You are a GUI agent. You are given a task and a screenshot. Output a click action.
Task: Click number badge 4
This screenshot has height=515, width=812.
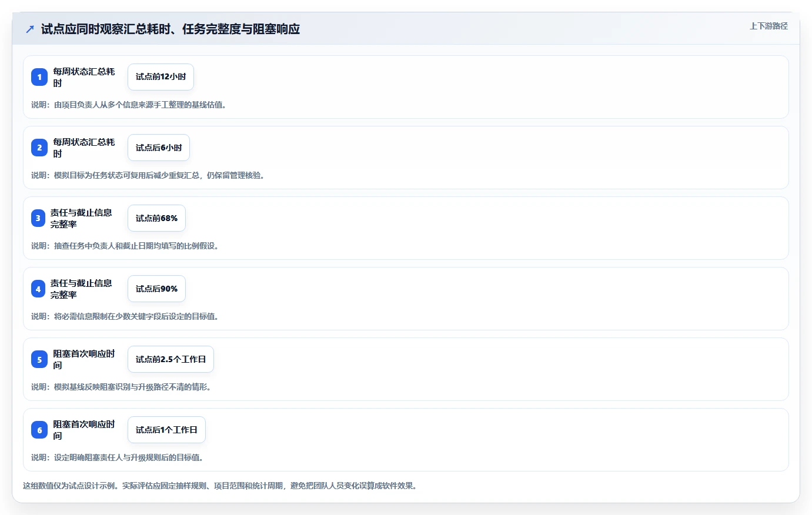38,289
